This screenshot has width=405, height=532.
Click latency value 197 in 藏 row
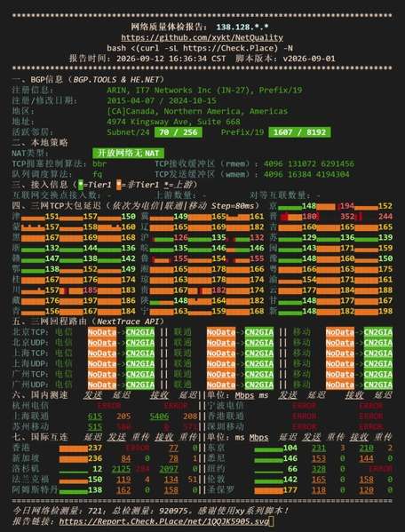[90, 300]
